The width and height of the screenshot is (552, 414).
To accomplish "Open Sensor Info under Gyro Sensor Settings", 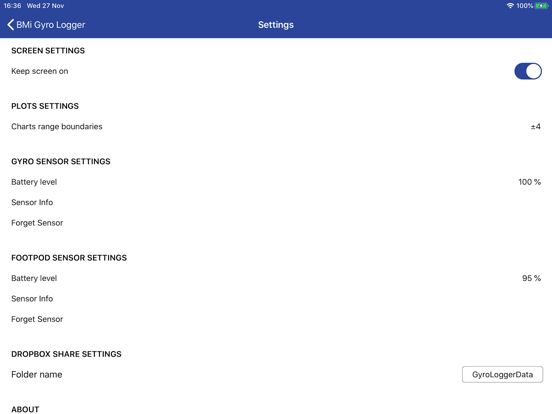I will click(x=276, y=202).
